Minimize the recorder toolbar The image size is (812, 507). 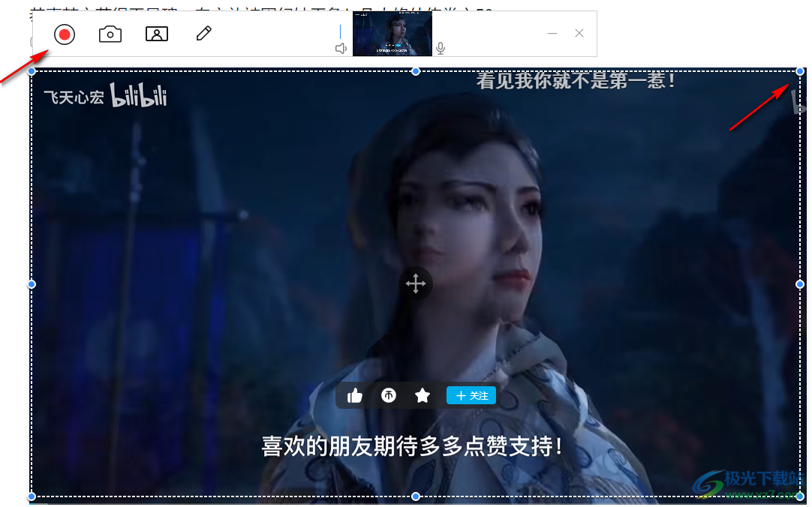(x=552, y=34)
